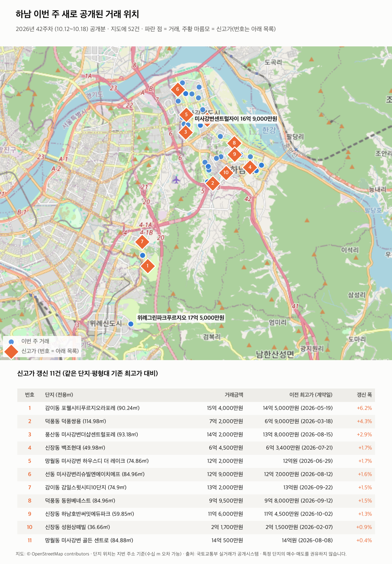This screenshot has width=392, height=564.
Task: Click the 14억원 (2026-08-08) previous high
Action: pos(307,540)
